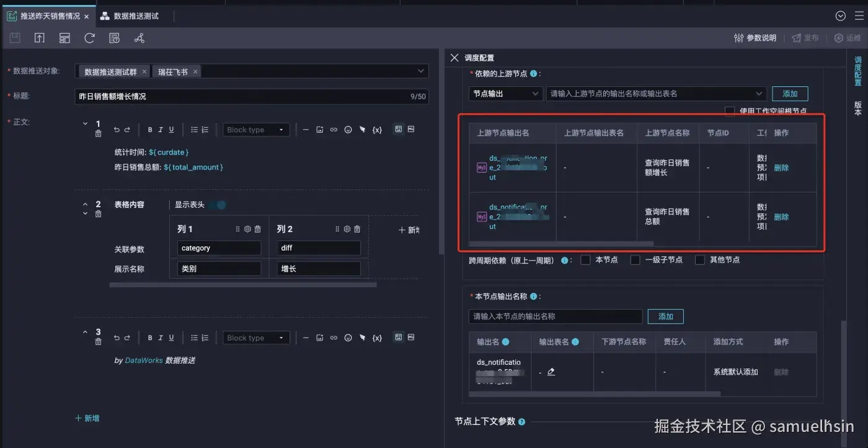
Task: Delete block 1 using its trash icon
Action: pos(98,133)
